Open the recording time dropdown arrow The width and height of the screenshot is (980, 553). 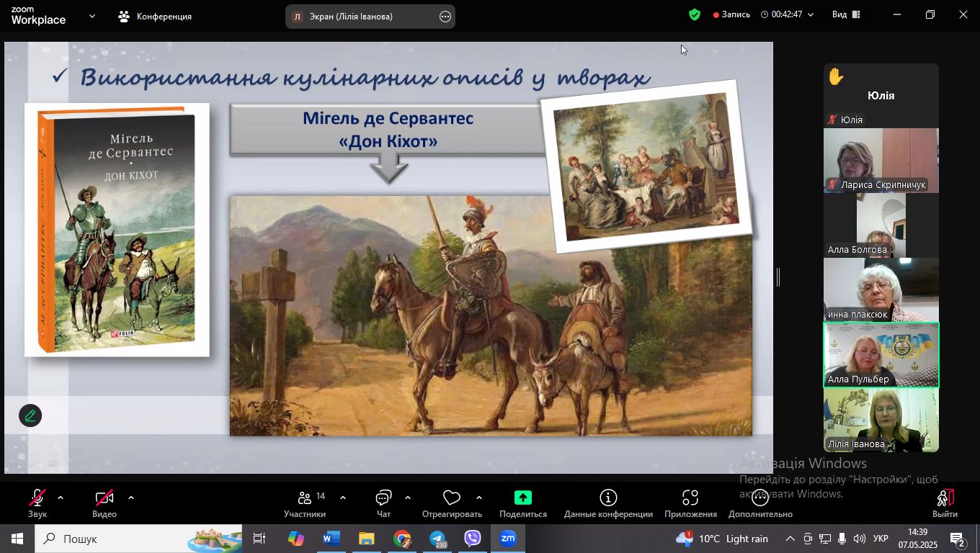pos(811,15)
